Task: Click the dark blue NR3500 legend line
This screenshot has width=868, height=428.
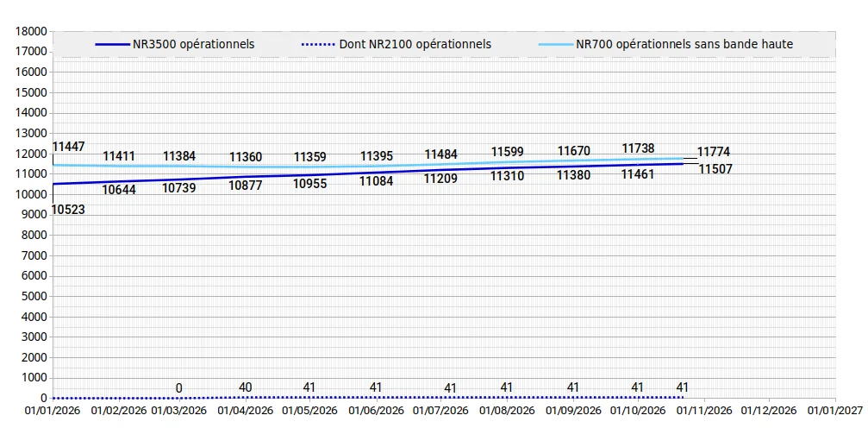Action: (111, 45)
